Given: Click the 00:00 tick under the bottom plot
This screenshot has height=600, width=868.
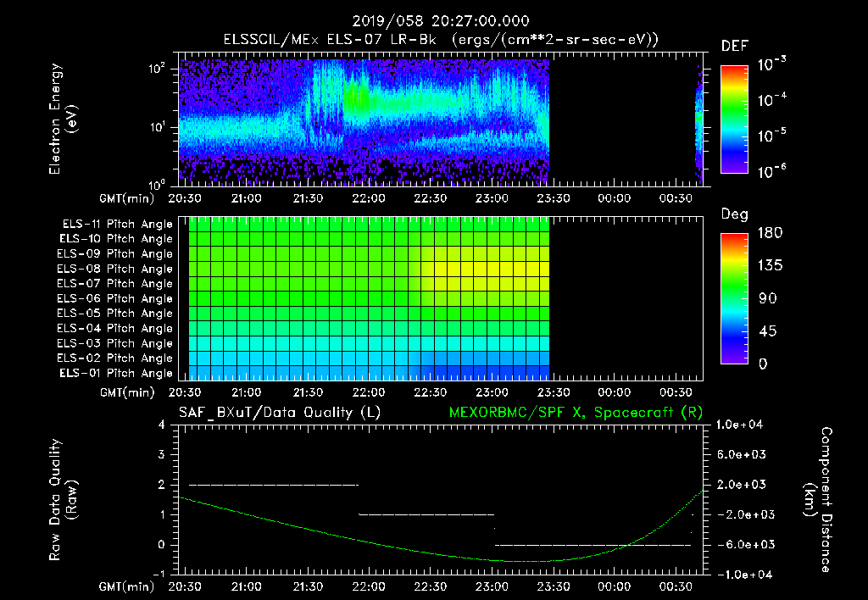Looking at the screenshot, I should 615,586.
